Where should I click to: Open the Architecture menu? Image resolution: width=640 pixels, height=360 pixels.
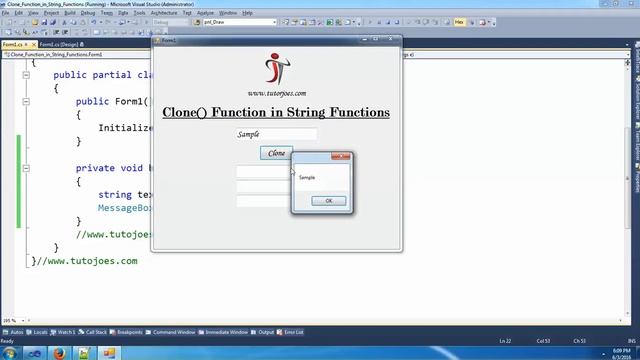click(164, 13)
